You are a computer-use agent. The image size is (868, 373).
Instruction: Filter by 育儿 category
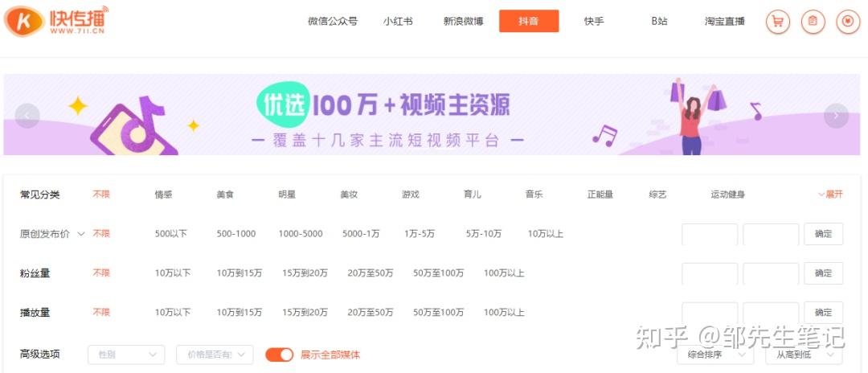click(473, 195)
